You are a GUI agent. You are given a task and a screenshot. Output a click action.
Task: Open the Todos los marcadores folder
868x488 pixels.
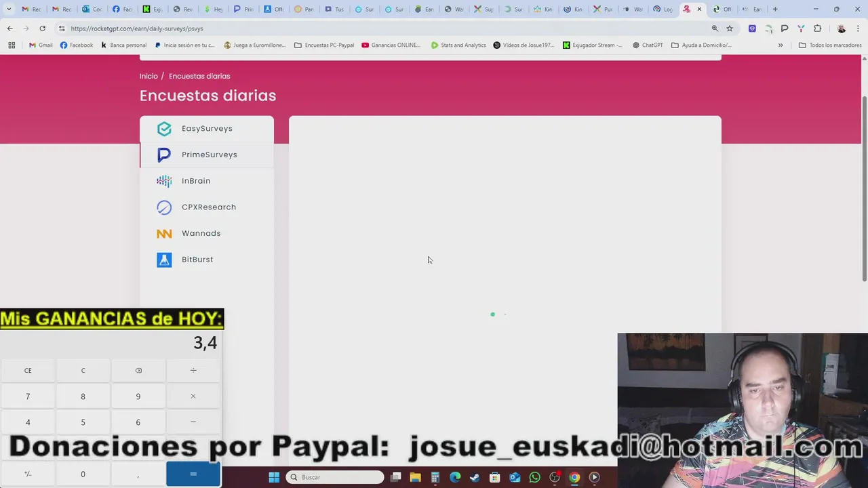coord(830,45)
